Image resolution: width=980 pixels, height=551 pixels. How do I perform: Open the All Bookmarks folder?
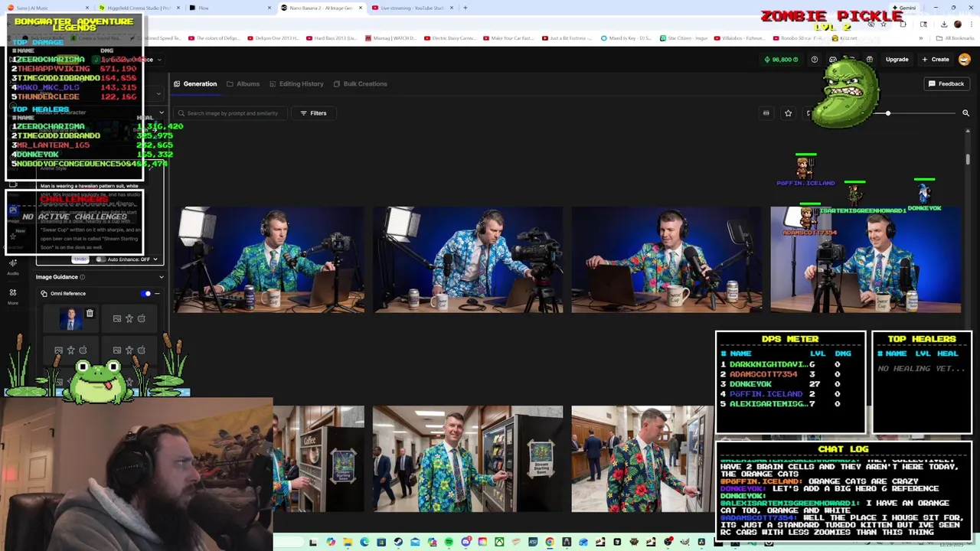pyautogui.click(x=955, y=37)
